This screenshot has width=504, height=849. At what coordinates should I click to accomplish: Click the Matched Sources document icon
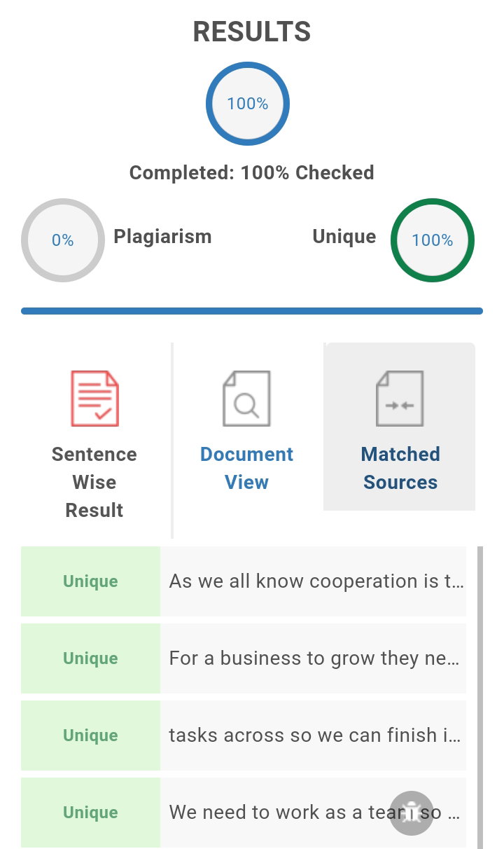[x=400, y=399]
